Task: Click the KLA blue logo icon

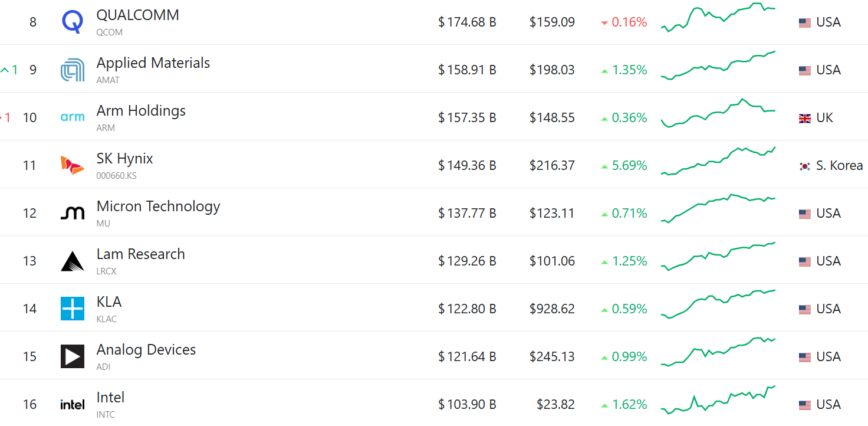Action: tap(73, 309)
